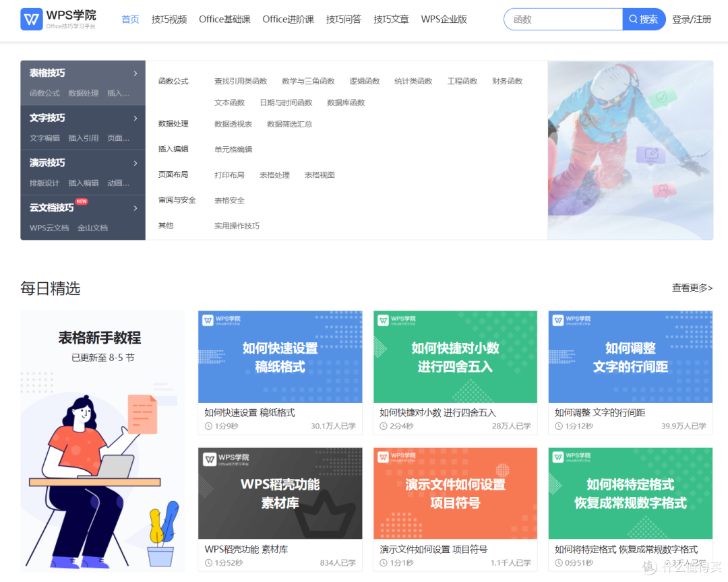The image size is (728, 582).
Task: Open the 打印布局 link
Action: pyautogui.click(x=229, y=175)
